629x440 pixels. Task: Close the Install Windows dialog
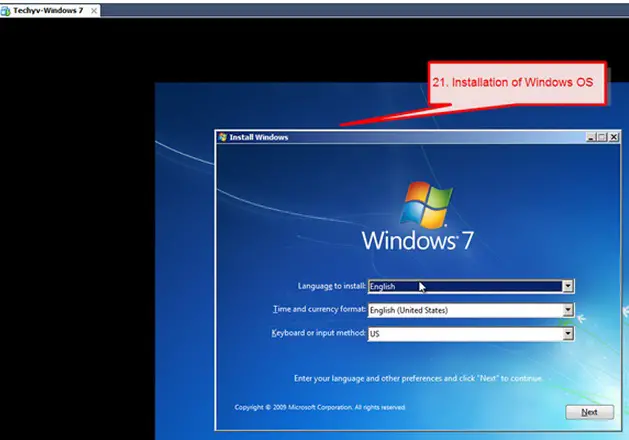[614, 137]
